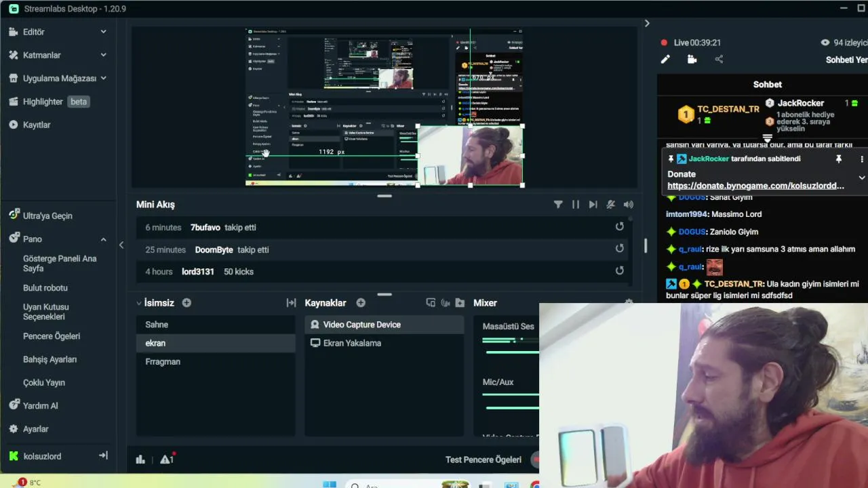Collapse the chat panel arrow
The height and width of the screenshot is (488, 868).
coord(647,23)
